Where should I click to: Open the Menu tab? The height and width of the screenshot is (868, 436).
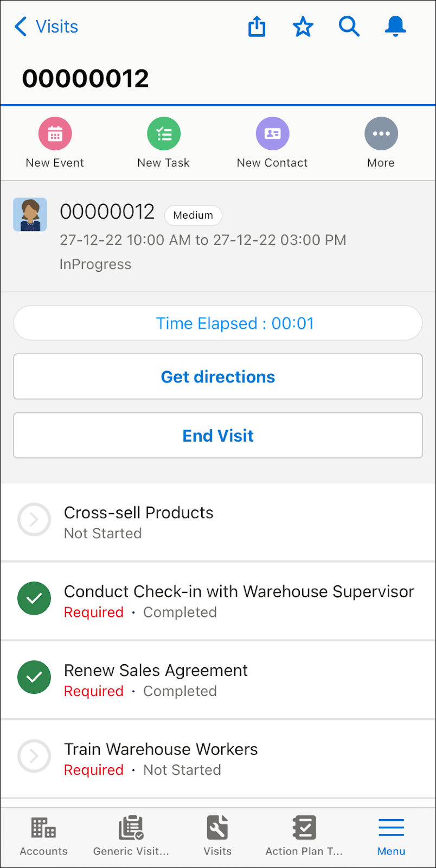coord(392,837)
